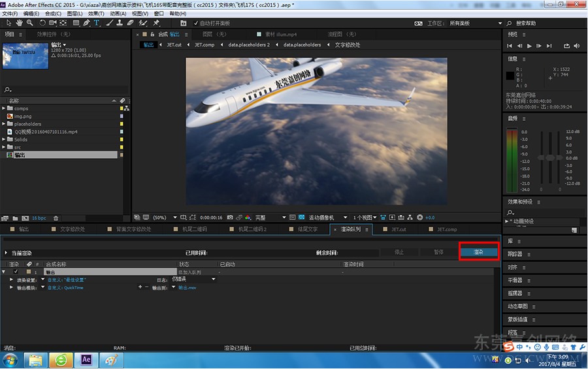Jump to the last frame in preview
The image size is (588, 369).
click(549, 46)
